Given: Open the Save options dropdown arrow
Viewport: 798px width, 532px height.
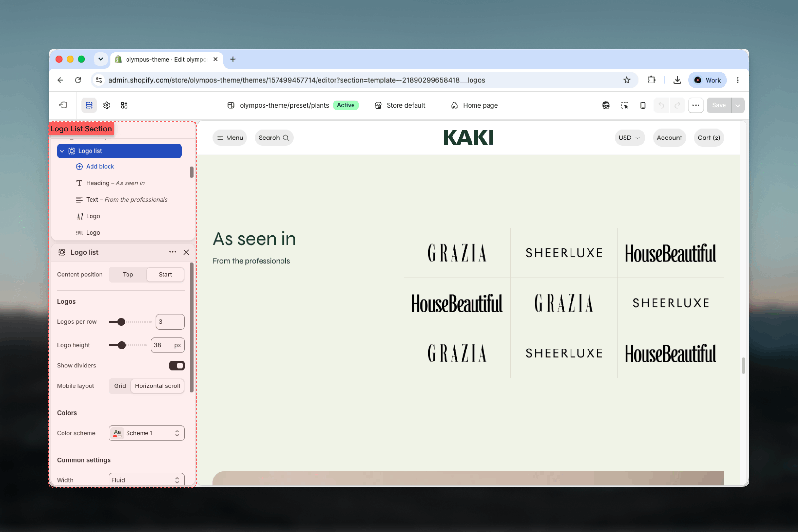Looking at the screenshot, I should tap(738, 105).
